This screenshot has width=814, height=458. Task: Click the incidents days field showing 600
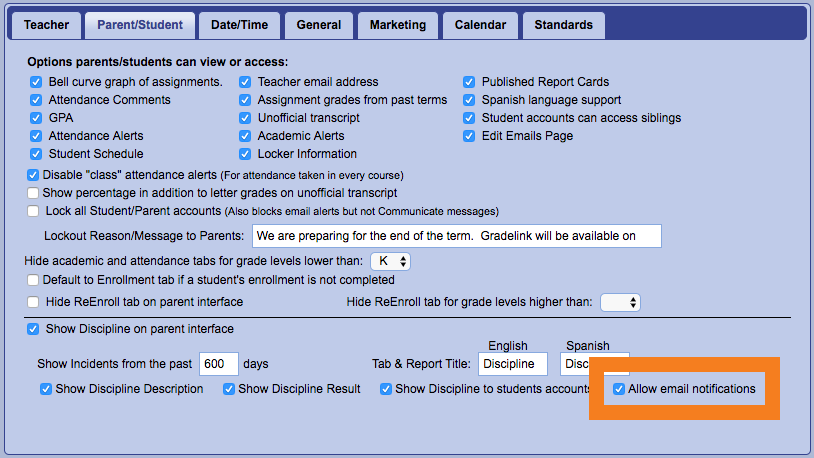(x=219, y=364)
